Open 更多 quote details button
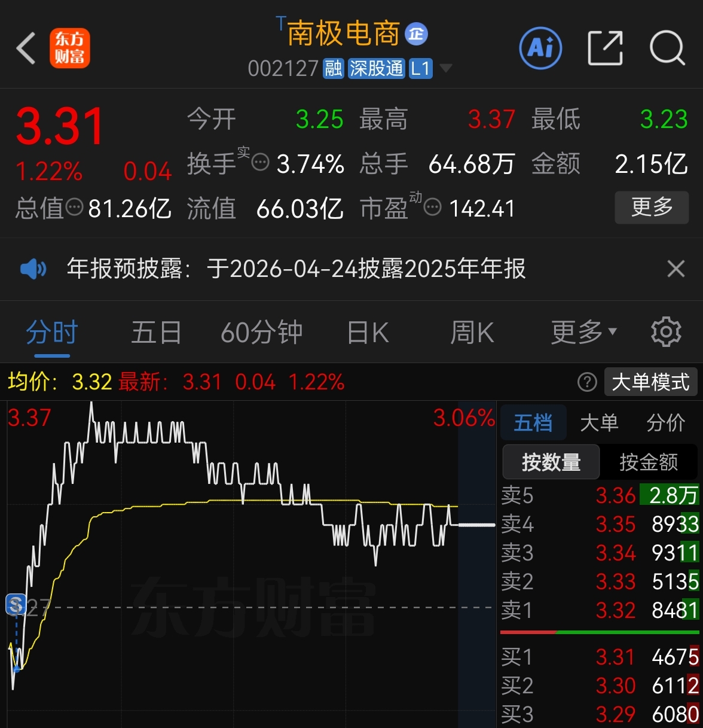Viewport: 703px width, 728px height. 652,208
